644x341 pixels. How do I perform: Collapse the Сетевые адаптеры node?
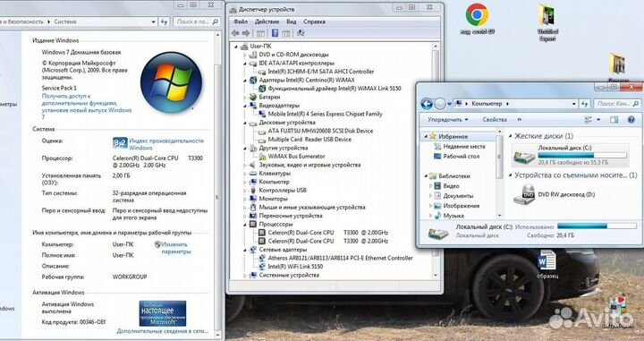click(x=245, y=250)
